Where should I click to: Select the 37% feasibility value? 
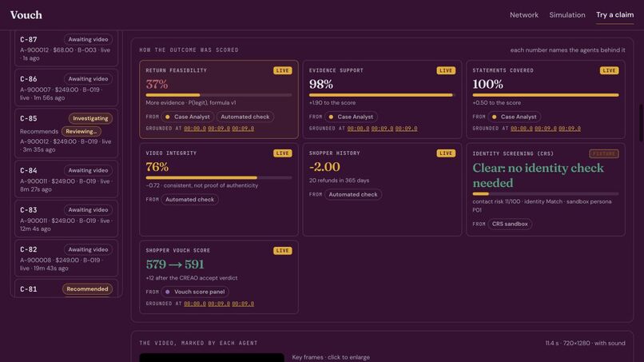157,84
